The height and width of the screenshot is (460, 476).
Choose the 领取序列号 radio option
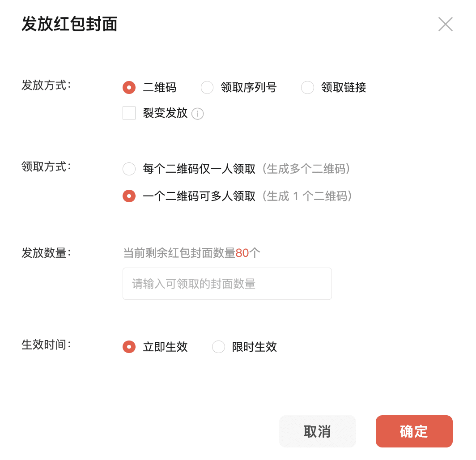(x=207, y=87)
